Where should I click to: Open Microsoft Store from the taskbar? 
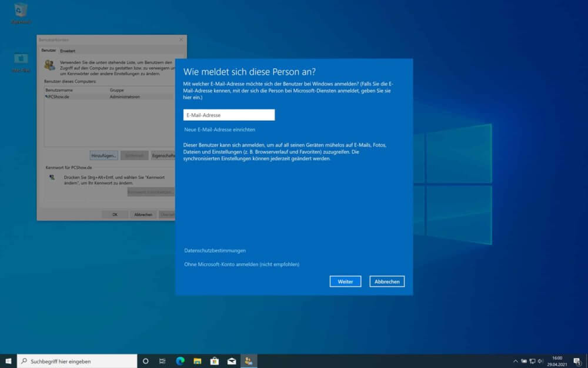[x=215, y=362]
